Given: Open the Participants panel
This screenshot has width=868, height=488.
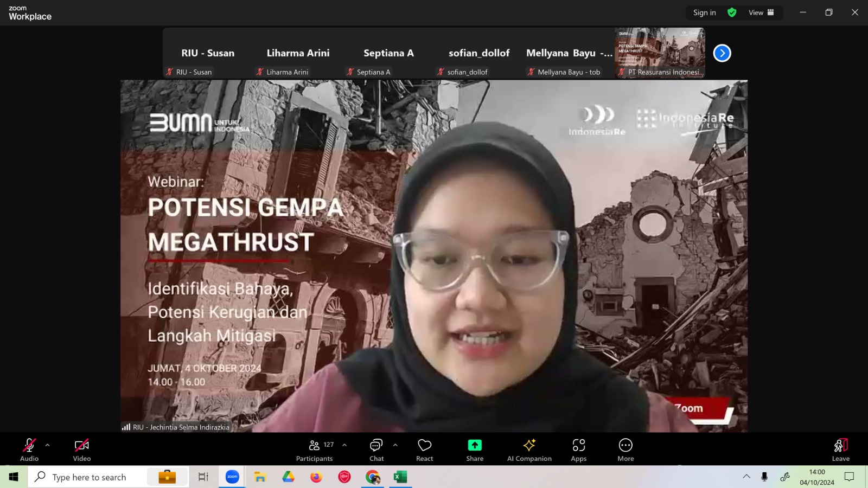Looking at the screenshot, I should 314,450.
